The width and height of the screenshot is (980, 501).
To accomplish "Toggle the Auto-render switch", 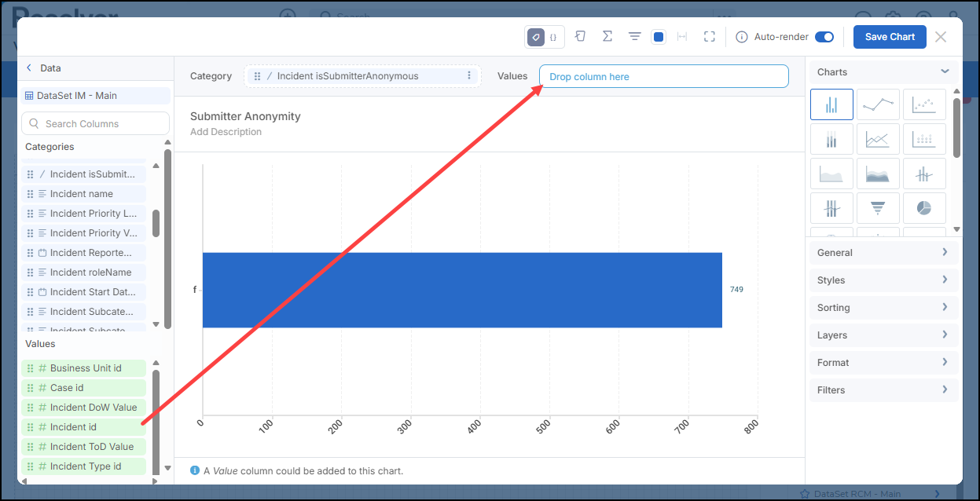I will point(824,37).
